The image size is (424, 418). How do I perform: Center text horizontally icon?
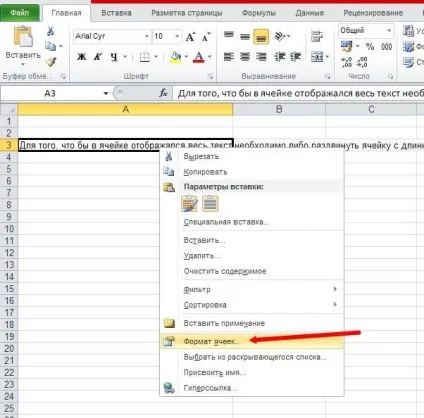pyautogui.click(x=245, y=57)
